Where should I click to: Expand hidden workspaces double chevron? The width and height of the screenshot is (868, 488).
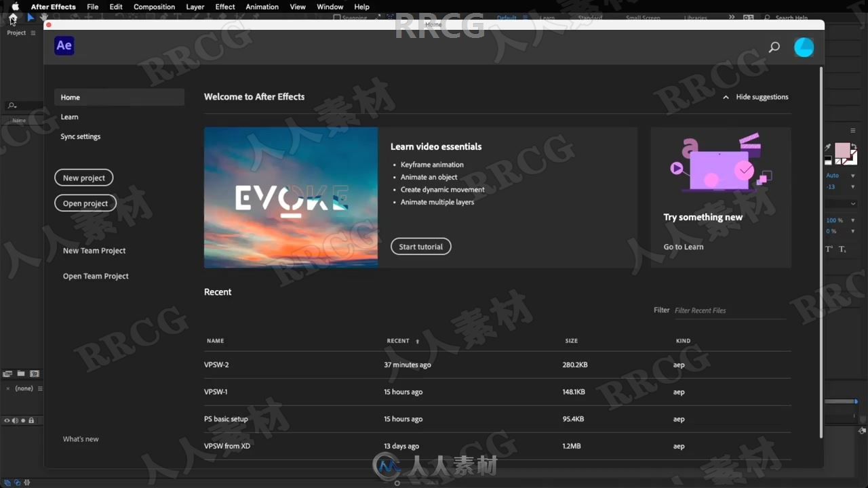pos(732,18)
